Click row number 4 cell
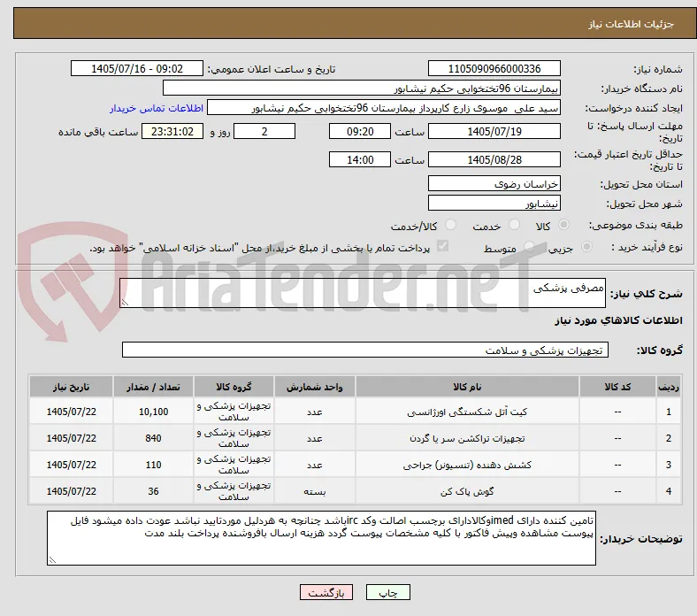This screenshot has height=616, width=697. (x=669, y=491)
